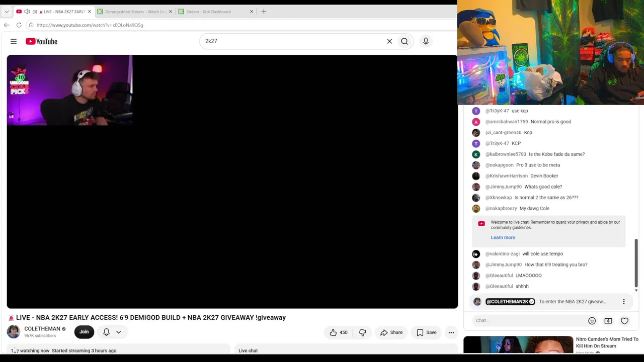
Task: Open options menu on pinned COLETHEMAN2K message
Action: point(624,302)
